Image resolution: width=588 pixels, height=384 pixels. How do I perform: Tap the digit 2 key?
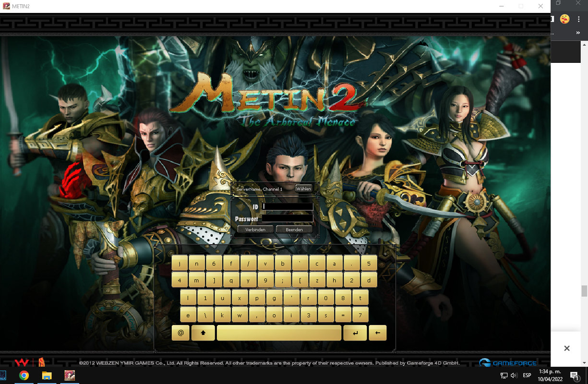coord(352,280)
